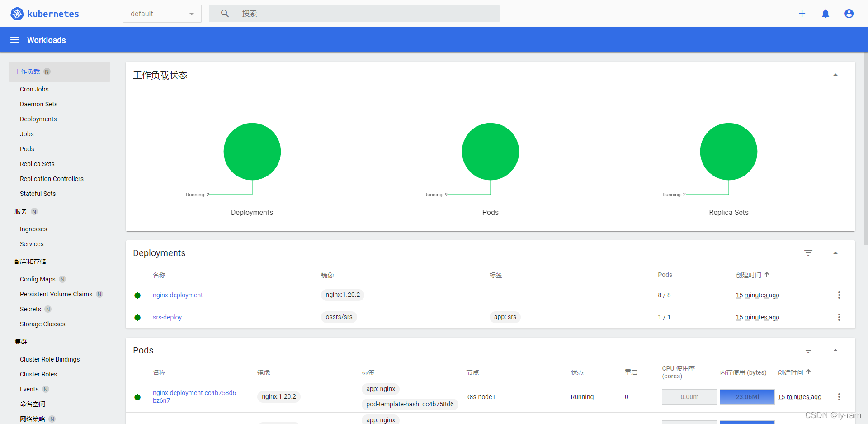Viewport: 868px width, 424px height.
Task: Collapse the 工作负载状态 card
Action: tap(835, 75)
